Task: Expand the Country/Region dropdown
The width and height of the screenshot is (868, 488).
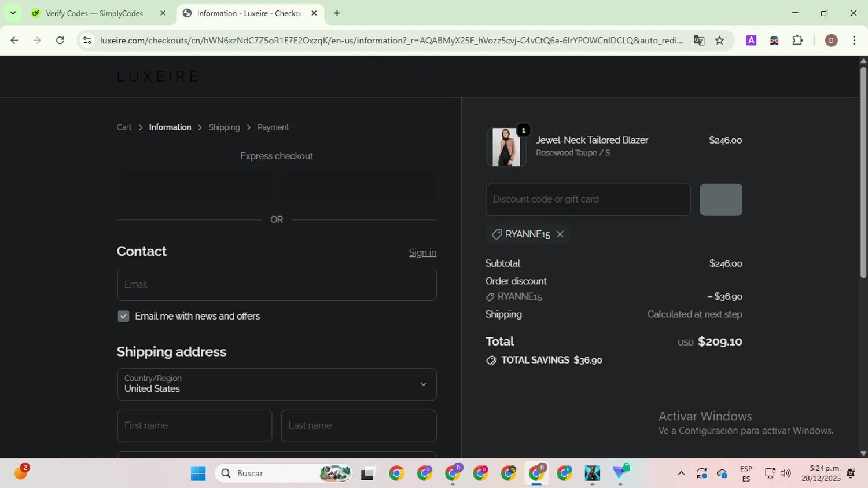Action: [277, 384]
